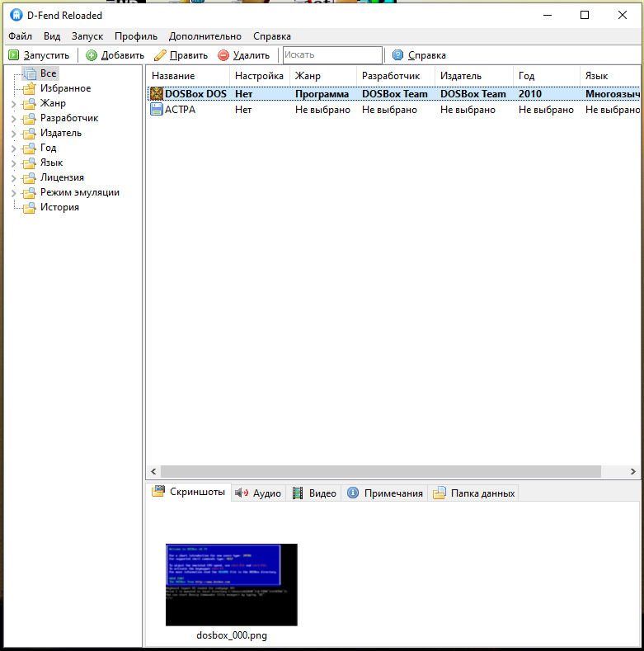This screenshot has width=644, height=651.
Task: Expand the Жанр tree node
Action: tap(14, 104)
